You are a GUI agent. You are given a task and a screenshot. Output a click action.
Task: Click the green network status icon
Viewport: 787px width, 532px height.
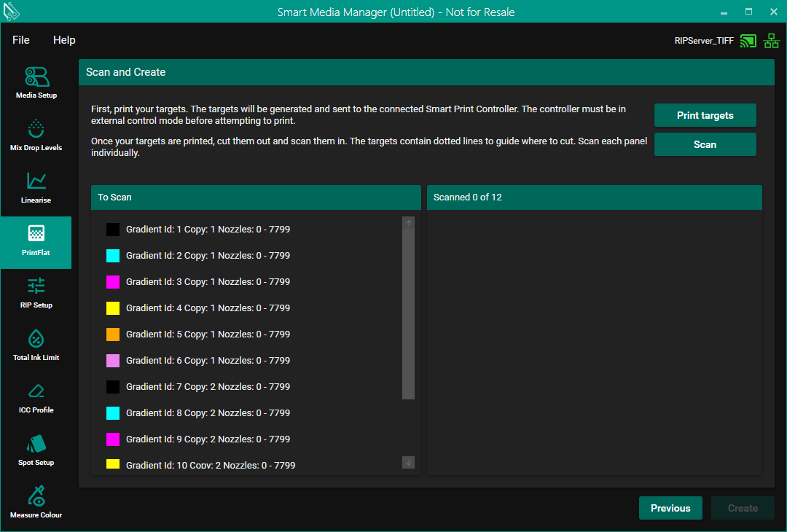pyautogui.click(x=771, y=41)
